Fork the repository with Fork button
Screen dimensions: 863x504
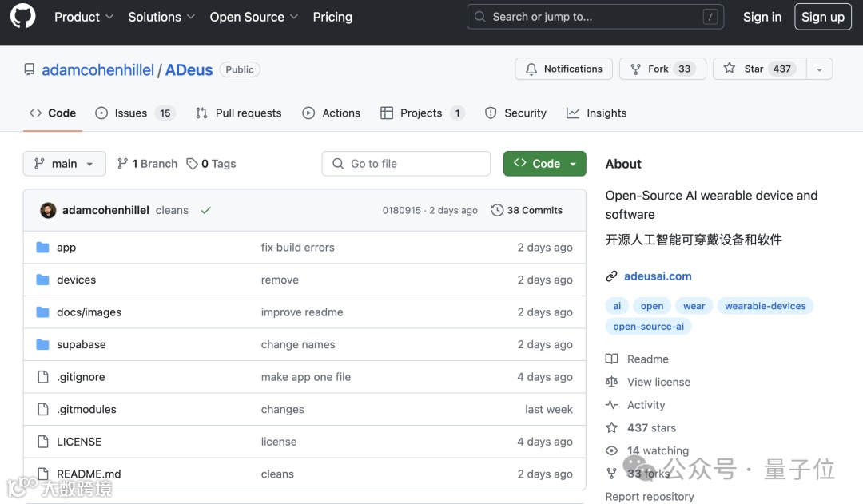pos(662,69)
